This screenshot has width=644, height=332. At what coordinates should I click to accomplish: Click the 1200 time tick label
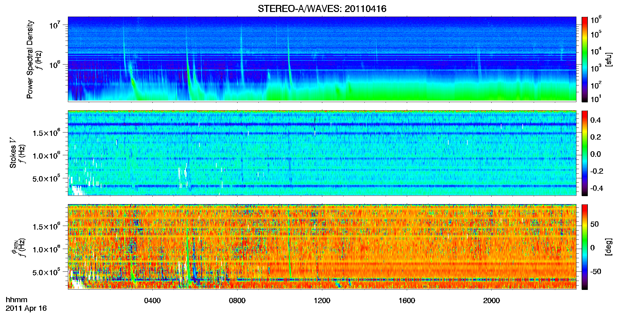pos(322,301)
